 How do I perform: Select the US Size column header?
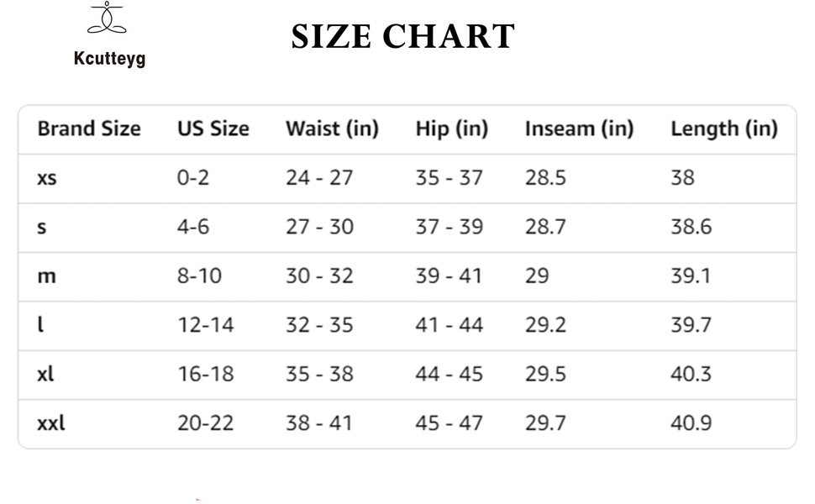coord(213,129)
